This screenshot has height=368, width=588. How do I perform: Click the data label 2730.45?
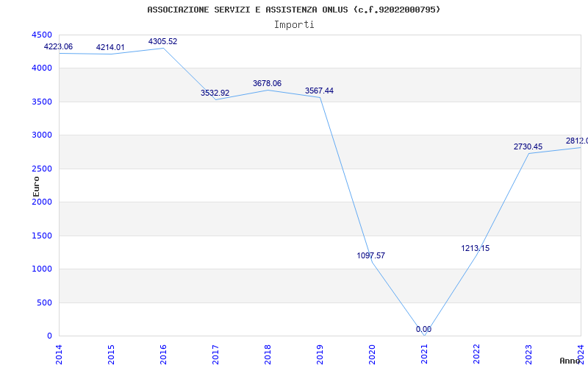tap(528, 146)
